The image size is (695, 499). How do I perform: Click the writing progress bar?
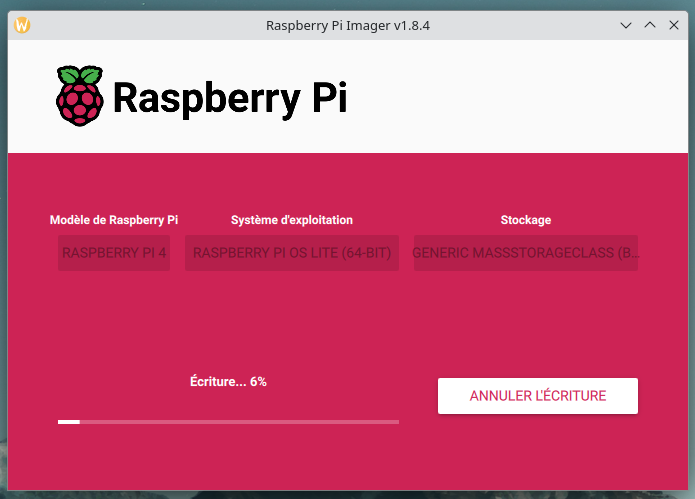(228, 422)
